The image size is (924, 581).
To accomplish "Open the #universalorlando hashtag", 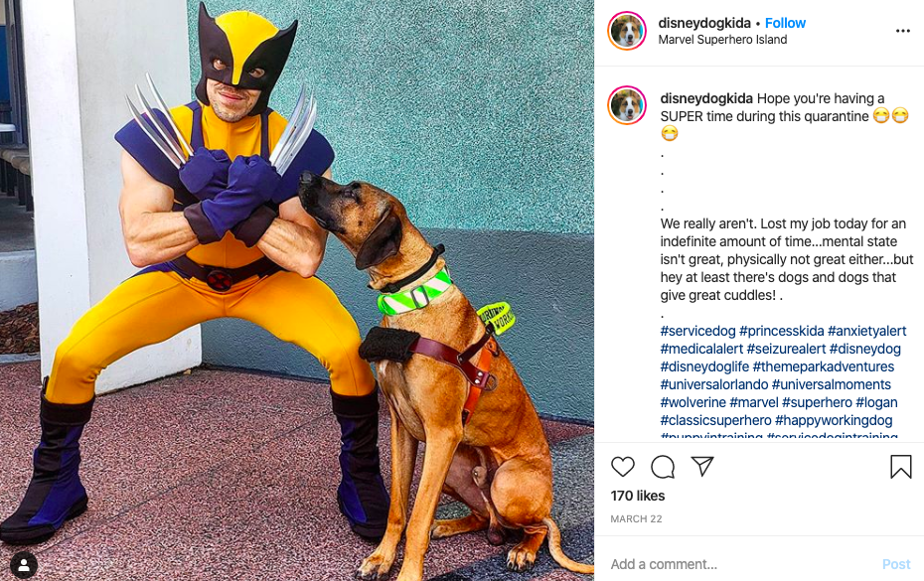I will click(714, 384).
